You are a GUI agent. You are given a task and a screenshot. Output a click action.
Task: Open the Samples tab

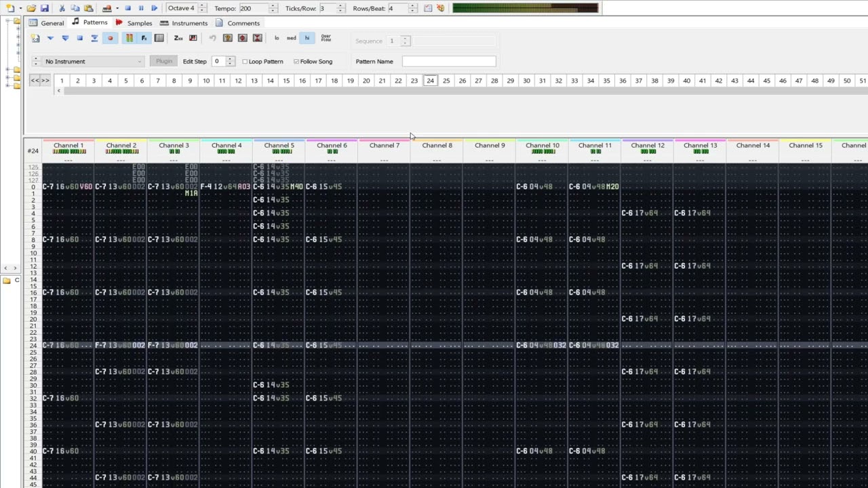pos(134,23)
